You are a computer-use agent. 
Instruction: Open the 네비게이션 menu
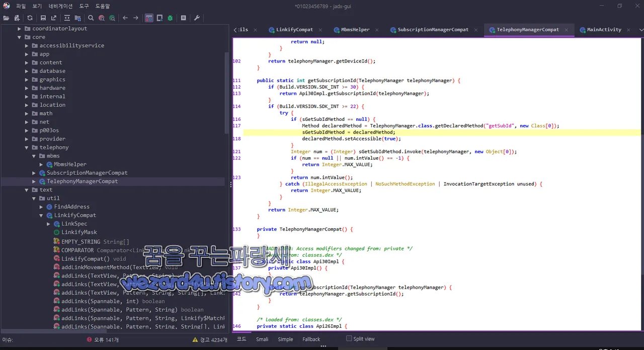(x=60, y=6)
